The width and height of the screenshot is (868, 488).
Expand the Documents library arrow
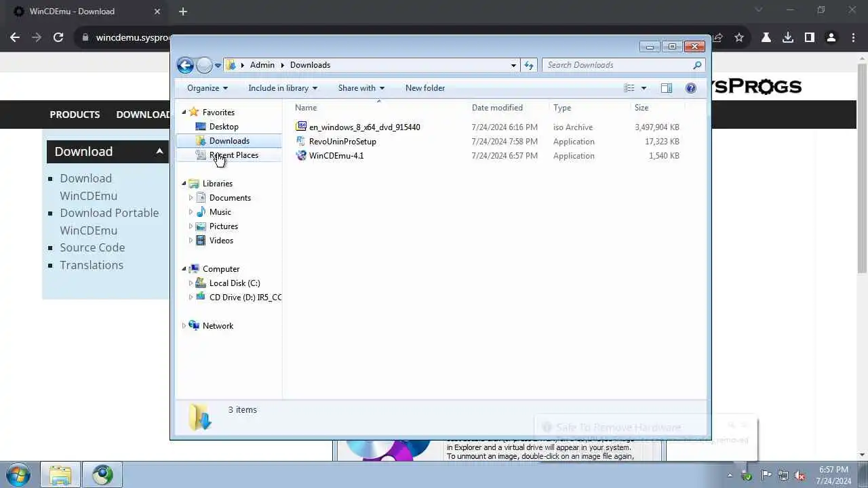(191, 198)
